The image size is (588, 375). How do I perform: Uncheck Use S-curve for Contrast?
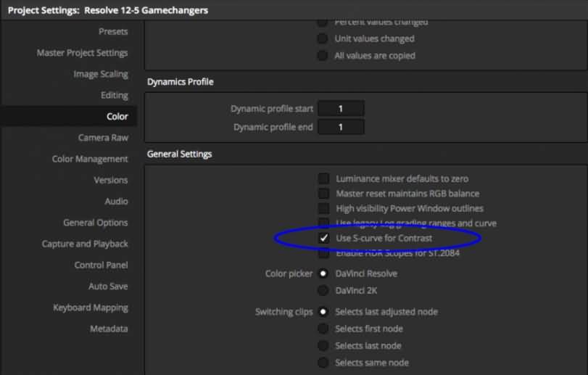324,238
